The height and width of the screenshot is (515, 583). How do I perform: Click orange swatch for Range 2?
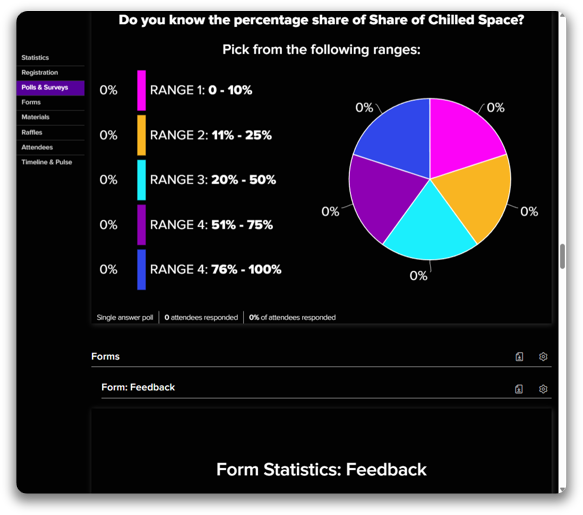click(x=141, y=135)
